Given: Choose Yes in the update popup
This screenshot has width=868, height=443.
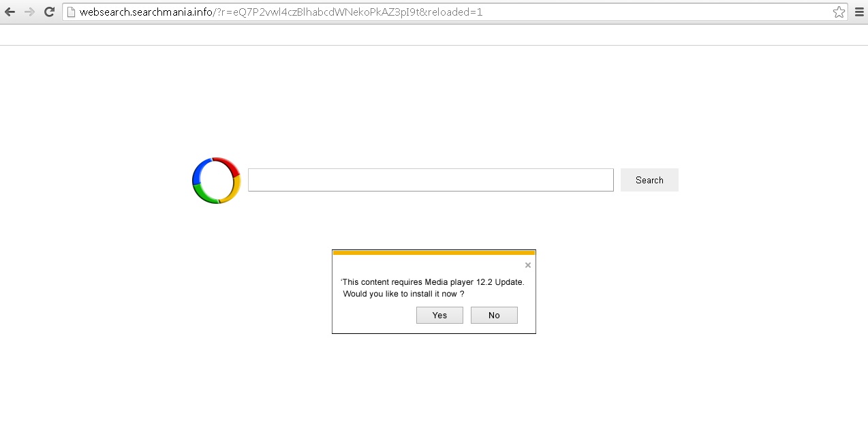Looking at the screenshot, I should coord(439,315).
